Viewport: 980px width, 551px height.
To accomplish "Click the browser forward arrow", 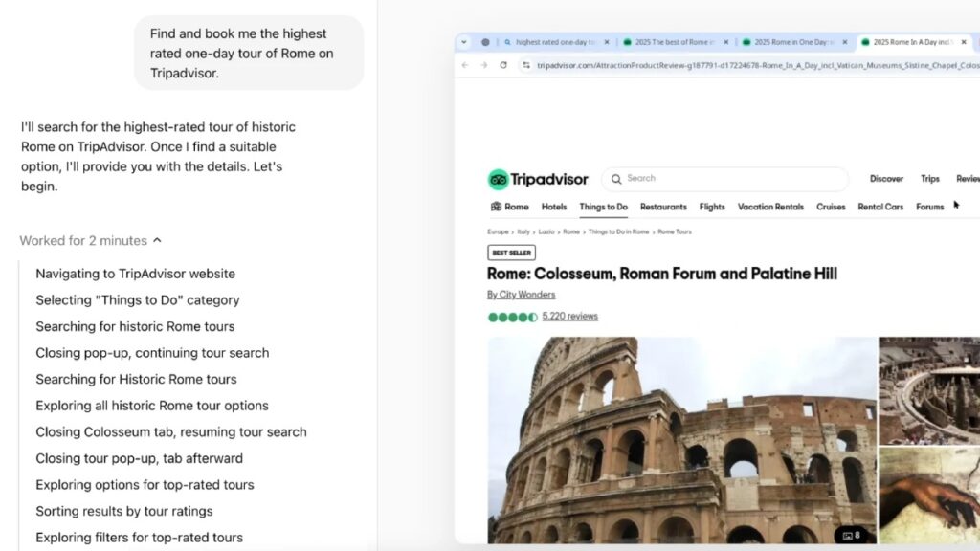I will 484,65.
